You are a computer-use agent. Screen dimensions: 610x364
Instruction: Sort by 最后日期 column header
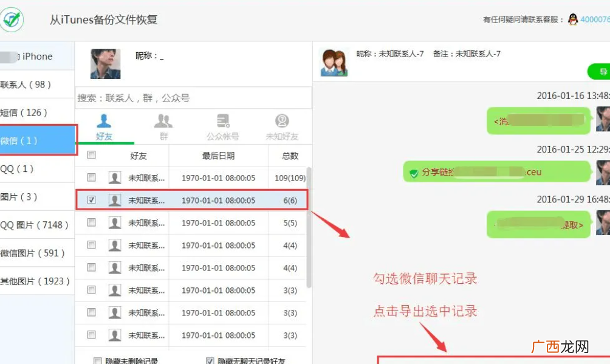point(218,156)
